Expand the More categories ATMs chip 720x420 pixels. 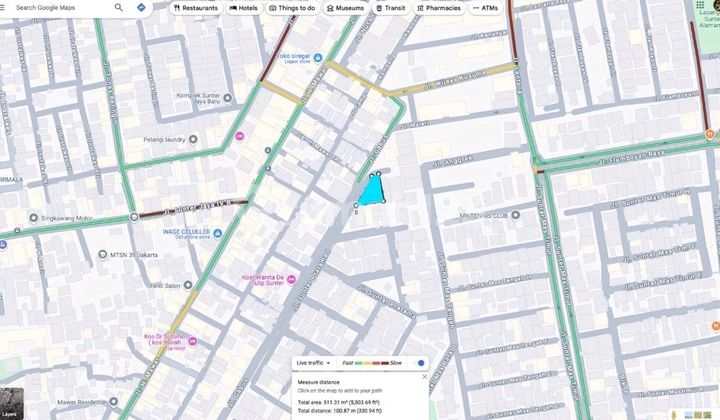click(x=485, y=8)
